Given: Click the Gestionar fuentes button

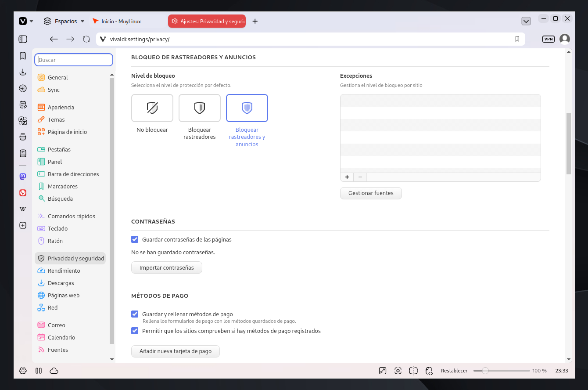Looking at the screenshot, I should point(371,193).
